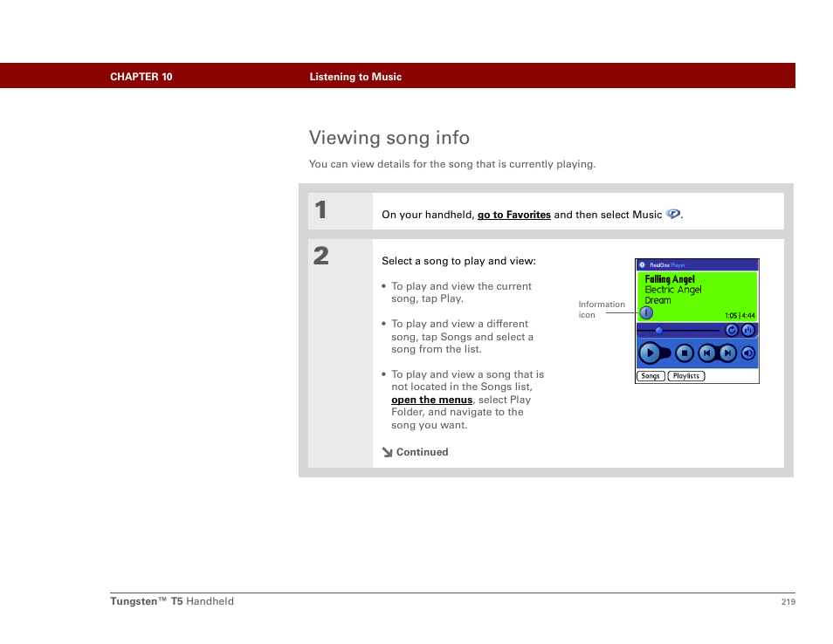The width and height of the screenshot is (833, 644).
Task: Click the 'Viewing song info' heading
Action: [389, 138]
